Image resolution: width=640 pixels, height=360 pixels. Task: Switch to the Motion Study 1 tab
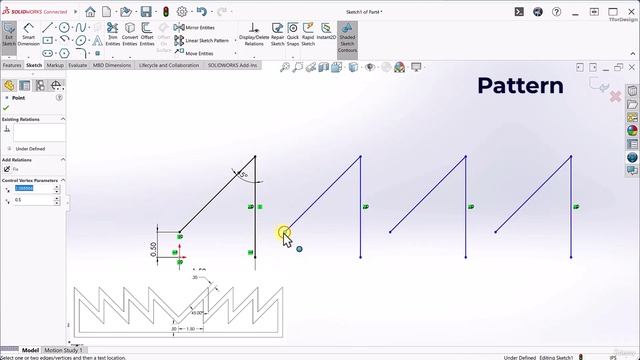[x=63, y=350]
